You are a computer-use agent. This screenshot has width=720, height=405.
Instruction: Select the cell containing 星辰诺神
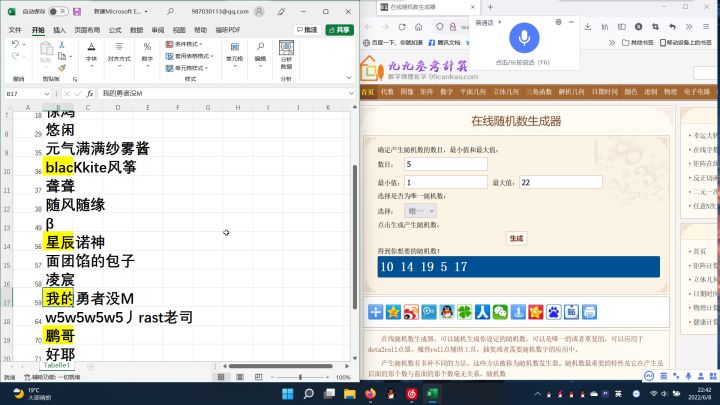point(58,242)
